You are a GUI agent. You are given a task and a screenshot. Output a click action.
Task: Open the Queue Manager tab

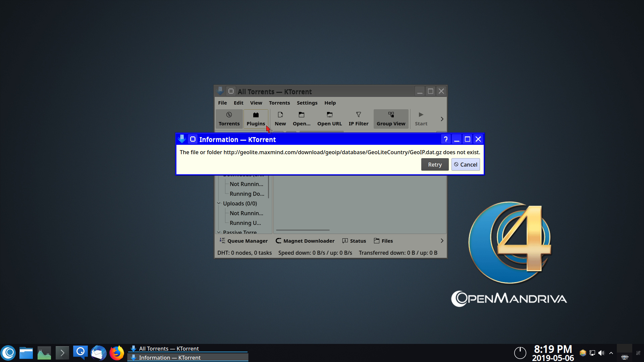244,241
